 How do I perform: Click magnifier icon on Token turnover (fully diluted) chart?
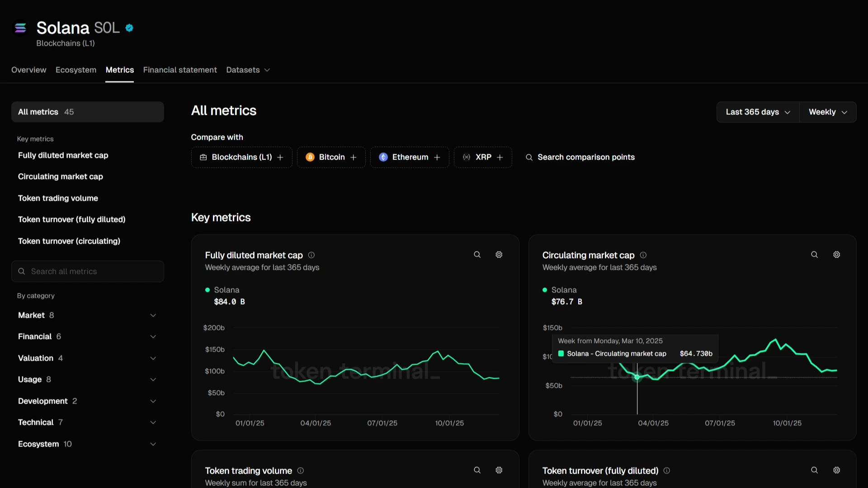(814, 470)
